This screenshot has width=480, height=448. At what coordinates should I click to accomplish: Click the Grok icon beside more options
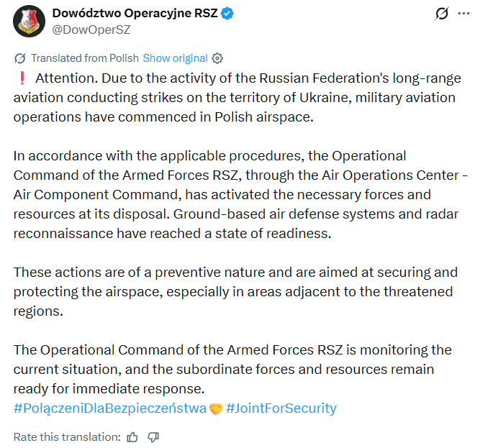tap(441, 14)
